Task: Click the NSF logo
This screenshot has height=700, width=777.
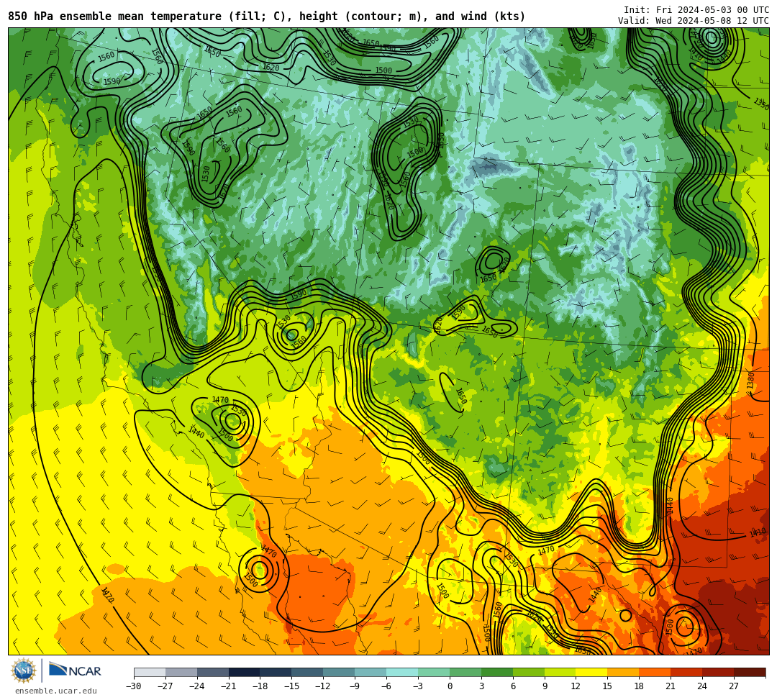Action: pyautogui.click(x=24, y=671)
